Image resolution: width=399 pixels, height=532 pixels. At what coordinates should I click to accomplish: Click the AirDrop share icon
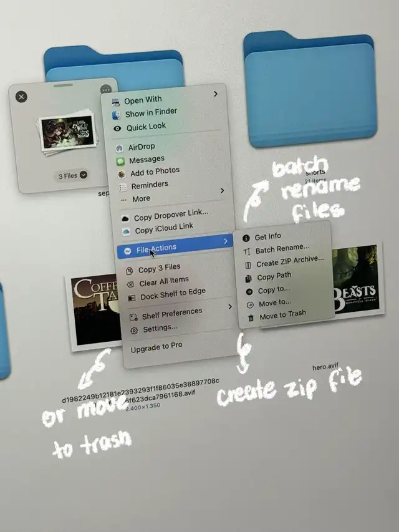(x=119, y=148)
